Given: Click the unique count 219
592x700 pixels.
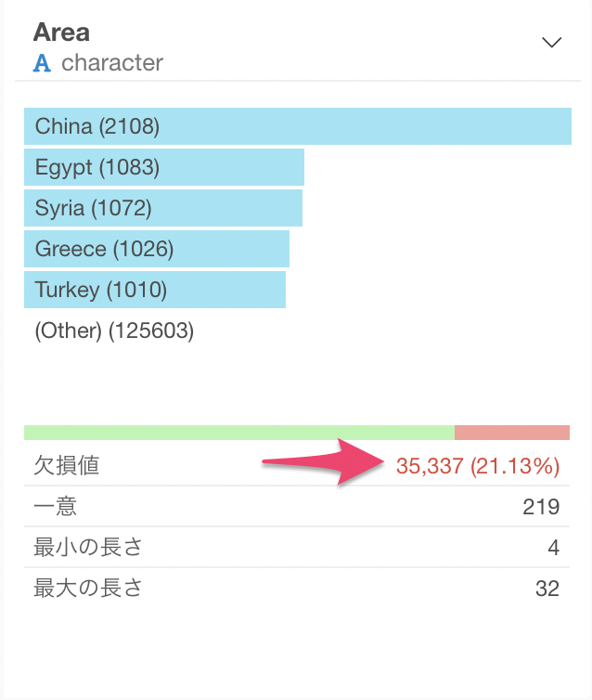Looking at the screenshot, I should [x=541, y=507].
